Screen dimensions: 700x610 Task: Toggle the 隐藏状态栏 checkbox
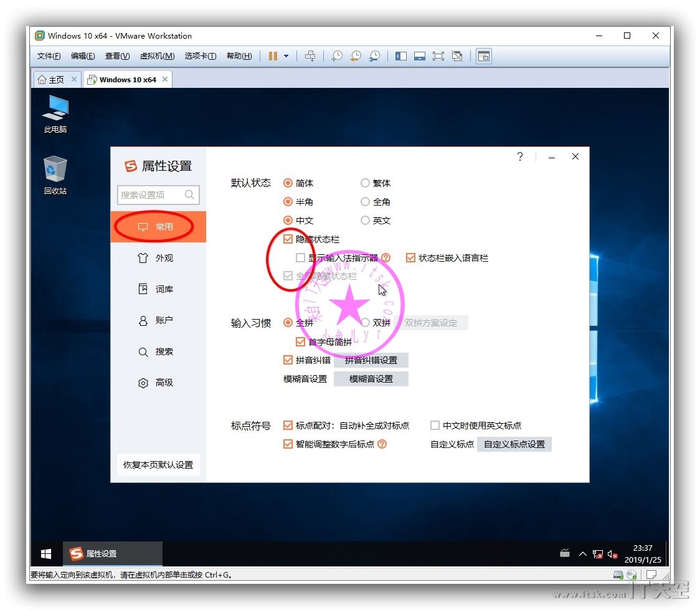(x=288, y=239)
